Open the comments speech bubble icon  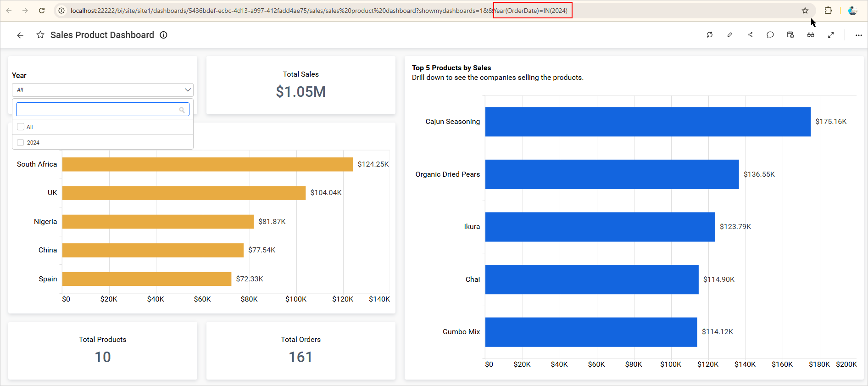coord(770,35)
